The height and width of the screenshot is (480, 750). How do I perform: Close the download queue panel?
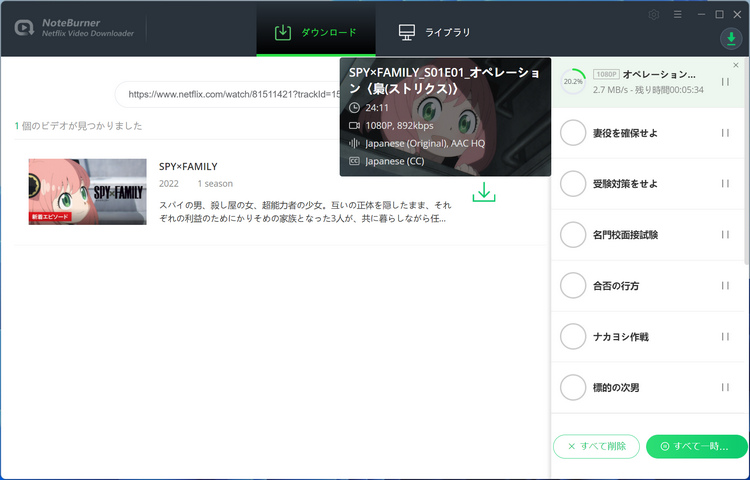(736, 65)
